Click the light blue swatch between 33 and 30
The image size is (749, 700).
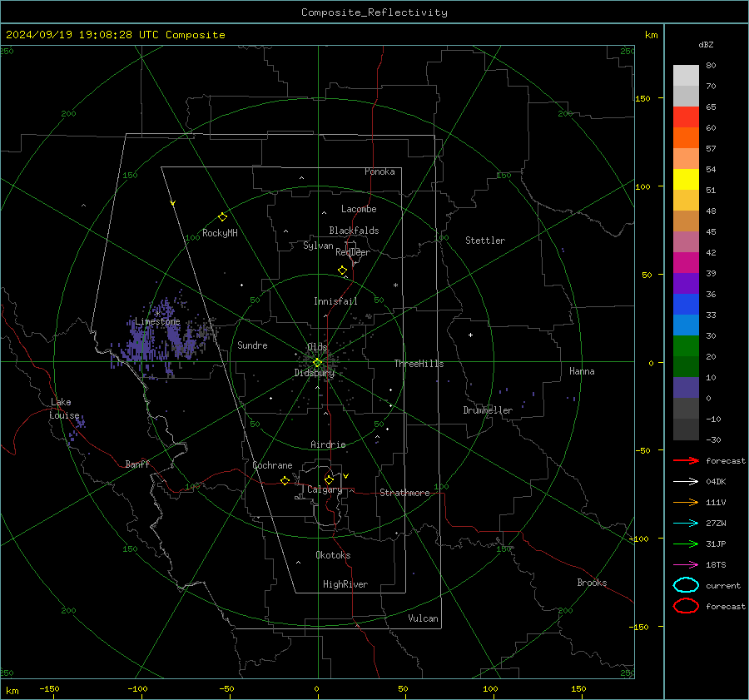[x=686, y=325]
